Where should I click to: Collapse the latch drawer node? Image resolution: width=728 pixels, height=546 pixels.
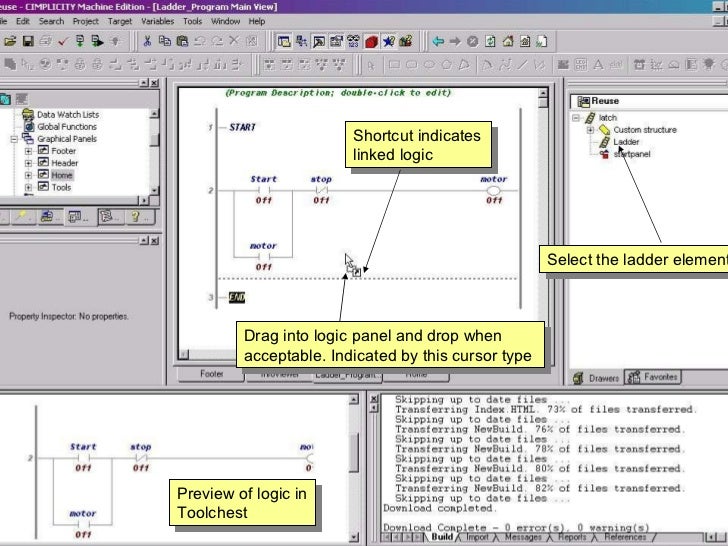[576, 118]
